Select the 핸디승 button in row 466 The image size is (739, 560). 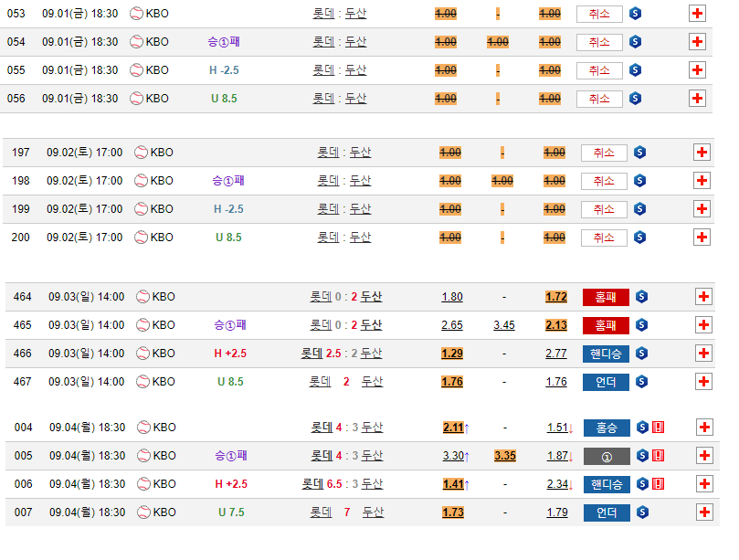coord(606,354)
